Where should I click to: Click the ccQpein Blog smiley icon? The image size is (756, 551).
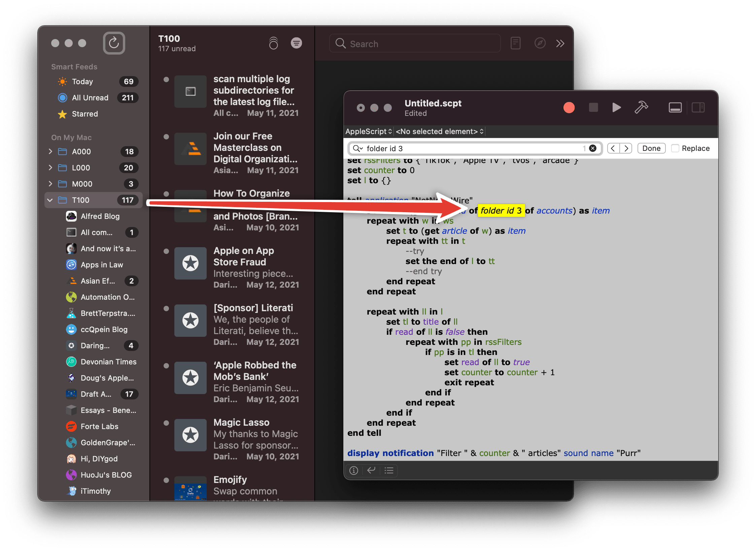71,329
